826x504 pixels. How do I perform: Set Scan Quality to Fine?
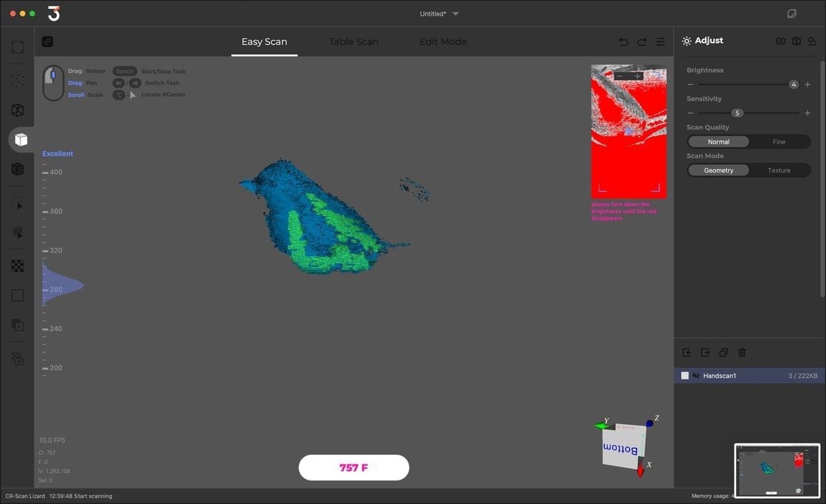(x=779, y=141)
